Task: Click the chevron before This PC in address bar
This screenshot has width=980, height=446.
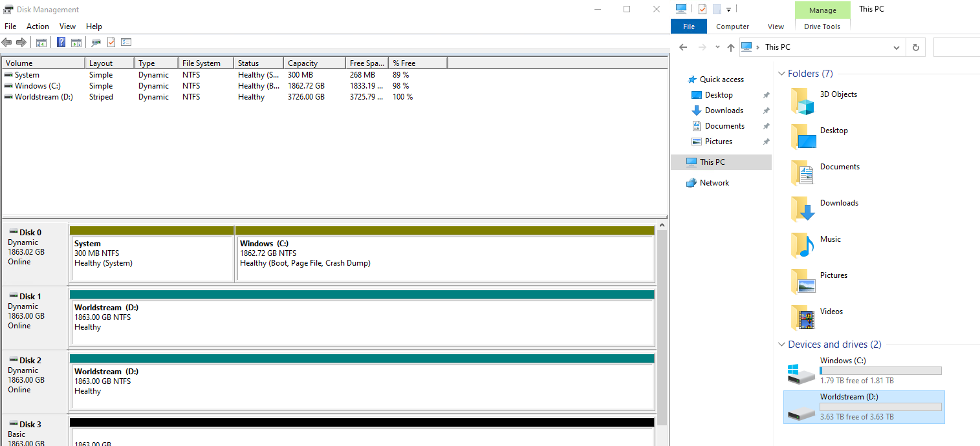Action: (x=758, y=47)
